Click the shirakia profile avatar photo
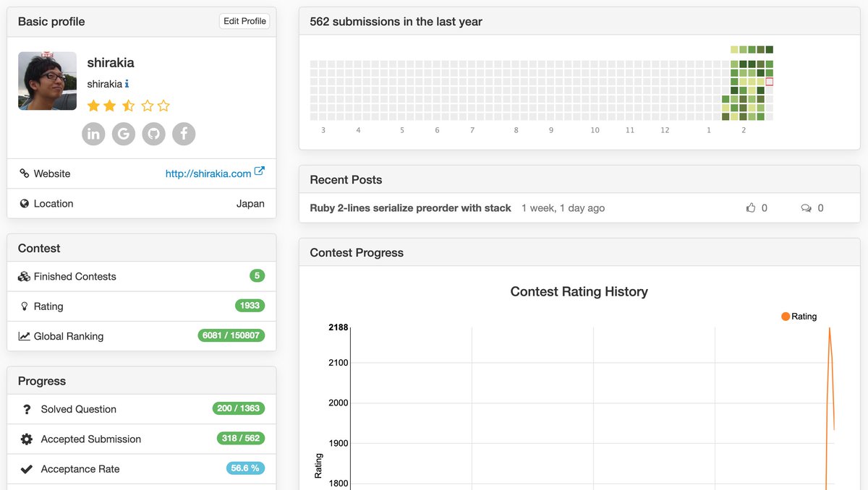The width and height of the screenshot is (868, 490). pos(47,81)
